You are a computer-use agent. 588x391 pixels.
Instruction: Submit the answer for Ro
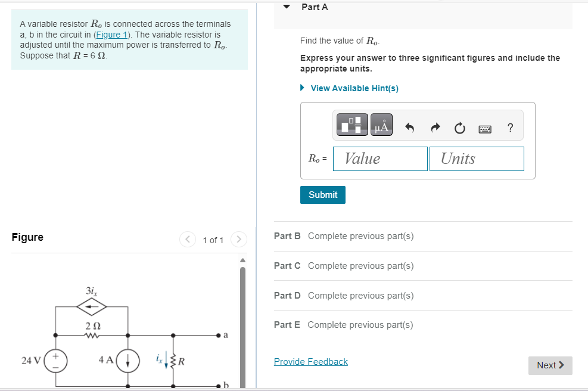[322, 194]
